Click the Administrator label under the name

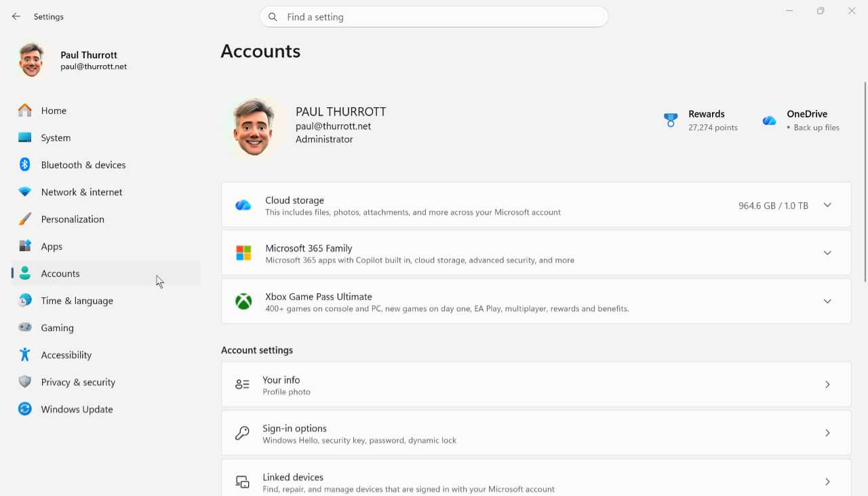coord(324,139)
